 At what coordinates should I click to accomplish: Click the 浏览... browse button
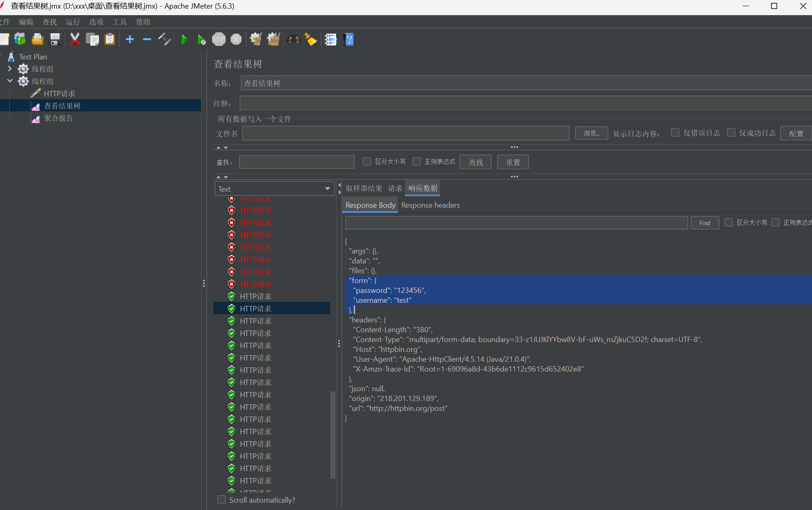tap(591, 134)
